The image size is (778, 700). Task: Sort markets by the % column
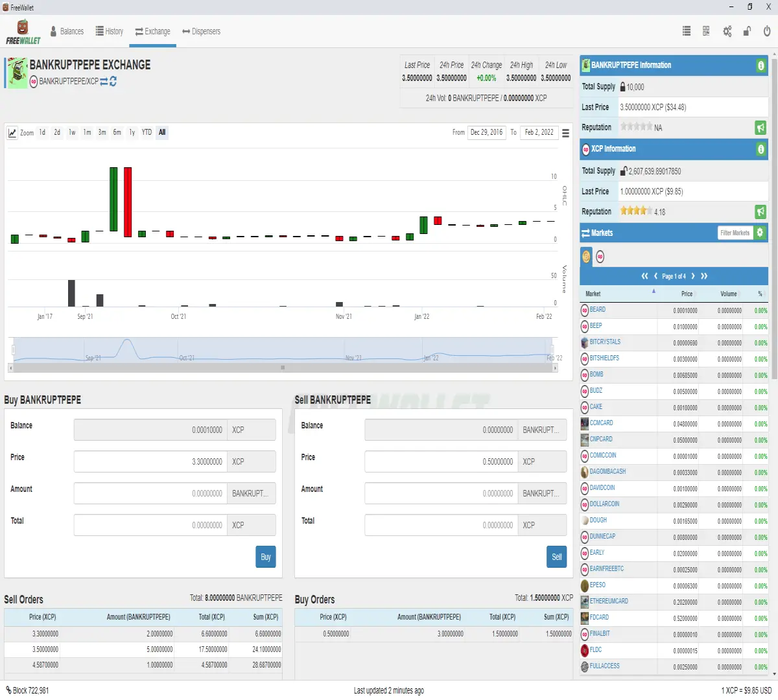click(x=756, y=294)
